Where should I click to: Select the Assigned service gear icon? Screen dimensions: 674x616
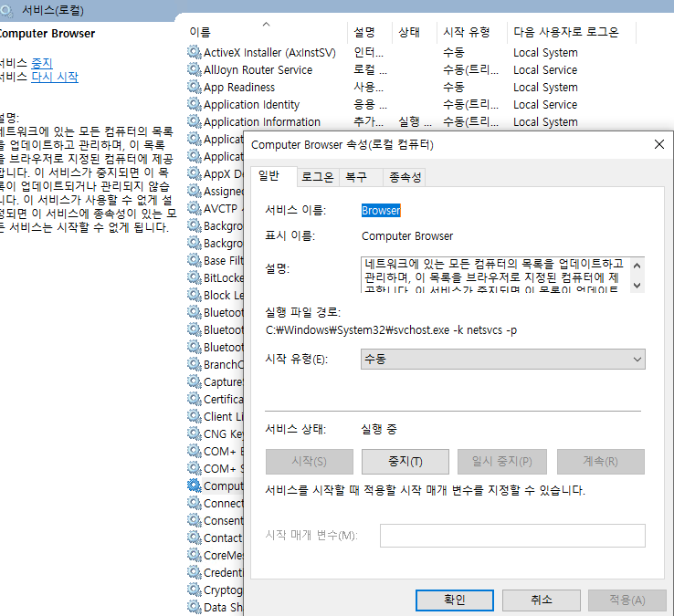pyautogui.click(x=195, y=191)
